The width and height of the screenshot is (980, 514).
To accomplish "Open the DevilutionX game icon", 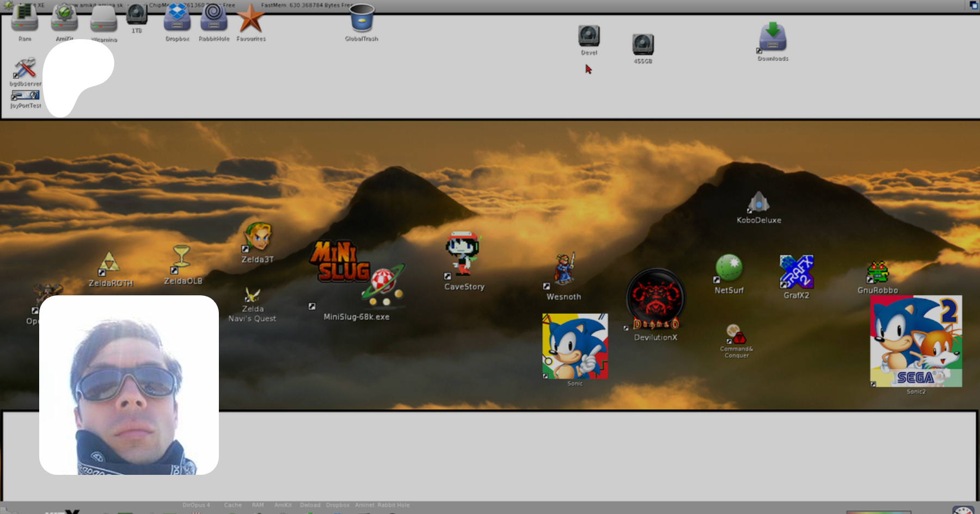I will [x=656, y=299].
